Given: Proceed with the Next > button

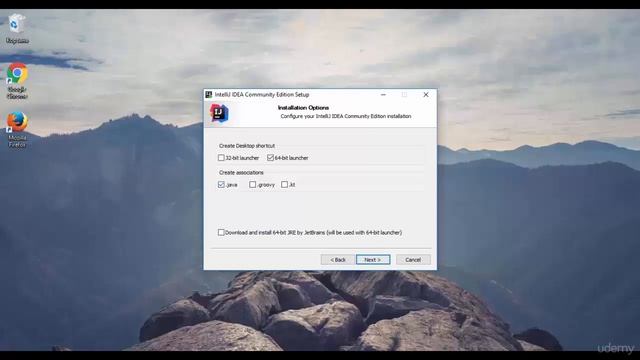Looking at the screenshot, I should coord(373,260).
